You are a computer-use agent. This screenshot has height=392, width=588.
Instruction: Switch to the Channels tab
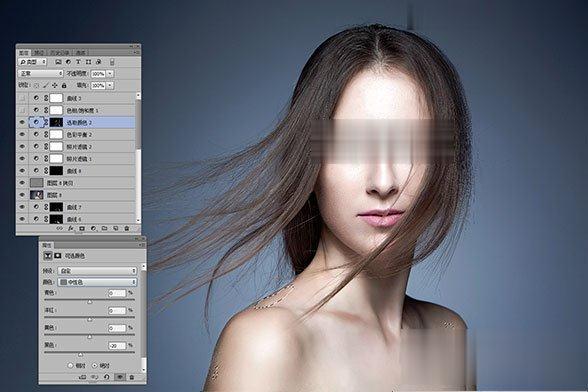(39, 53)
